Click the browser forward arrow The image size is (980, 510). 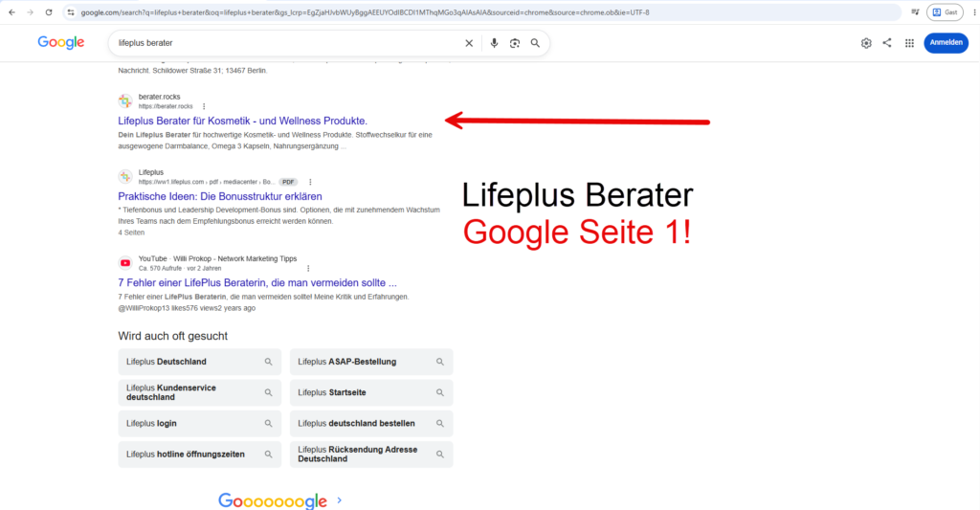(x=30, y=12)
